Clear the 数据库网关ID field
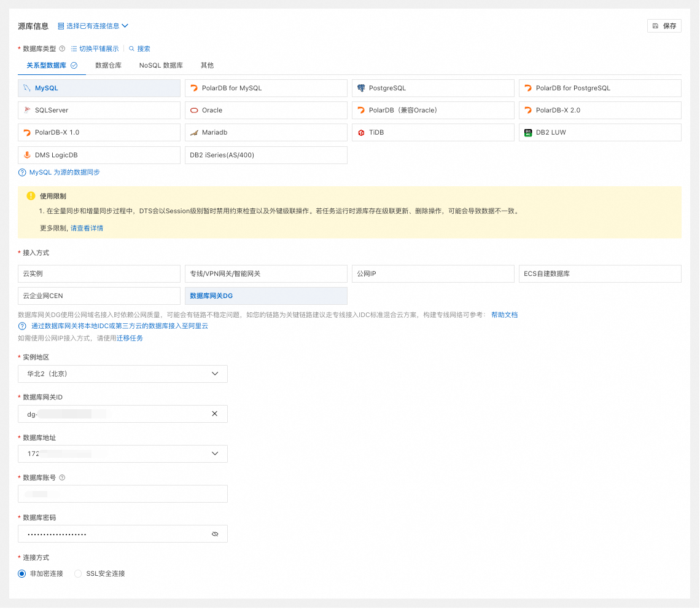The height and width of the screenshot is (609, 700). [215, 414]
